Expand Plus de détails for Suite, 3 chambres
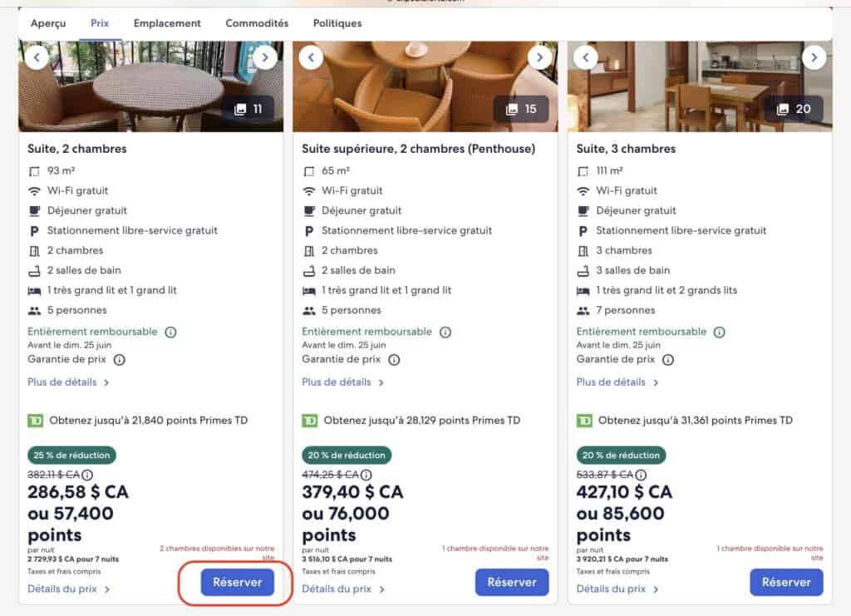 pos(617,382)
